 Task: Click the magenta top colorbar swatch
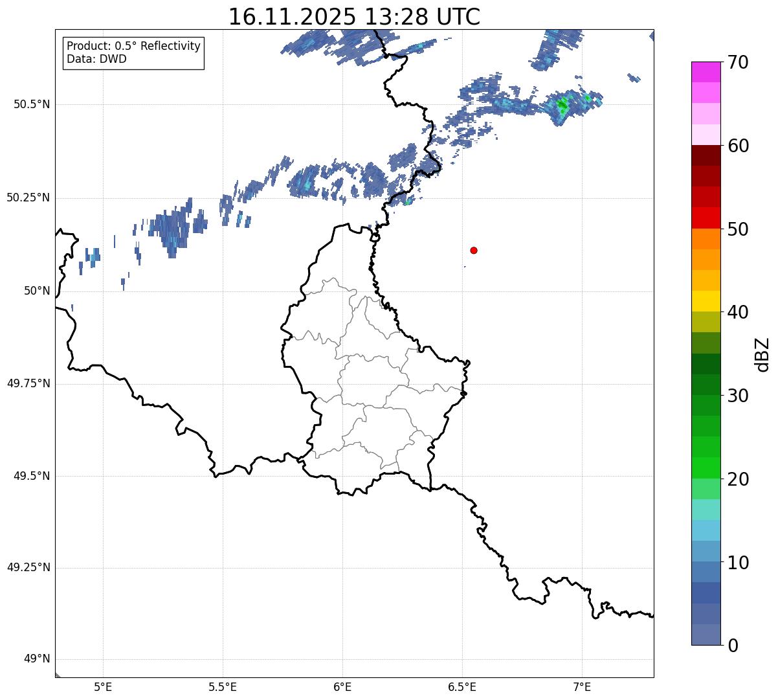tap(706, 72)
